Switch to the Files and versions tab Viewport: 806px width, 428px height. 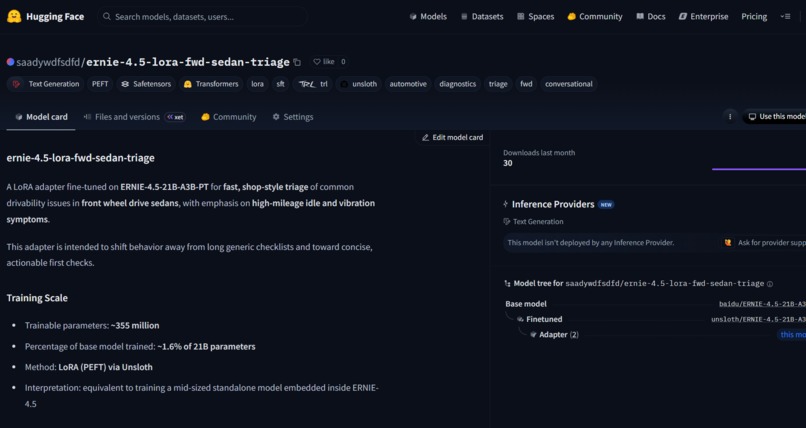click(x=121, y=117)
